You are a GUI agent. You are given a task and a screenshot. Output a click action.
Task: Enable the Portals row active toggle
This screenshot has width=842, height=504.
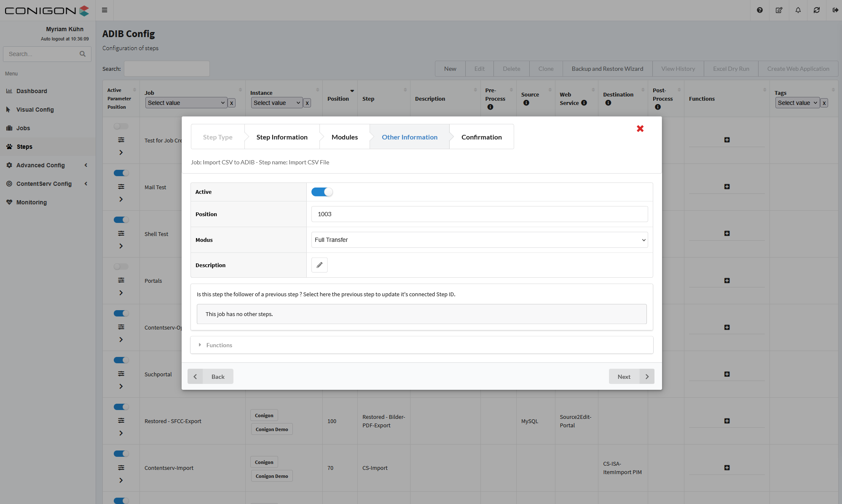tap(121, 267)
